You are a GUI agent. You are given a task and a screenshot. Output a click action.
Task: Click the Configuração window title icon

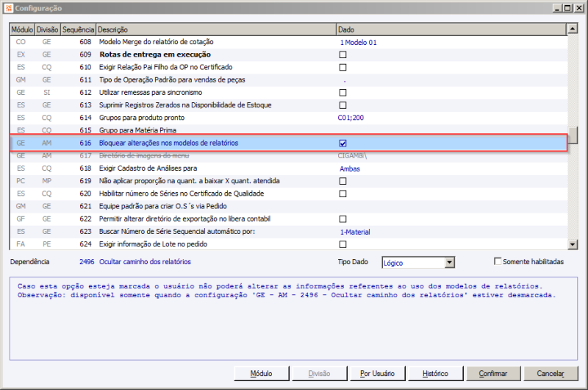click(9, 8)
